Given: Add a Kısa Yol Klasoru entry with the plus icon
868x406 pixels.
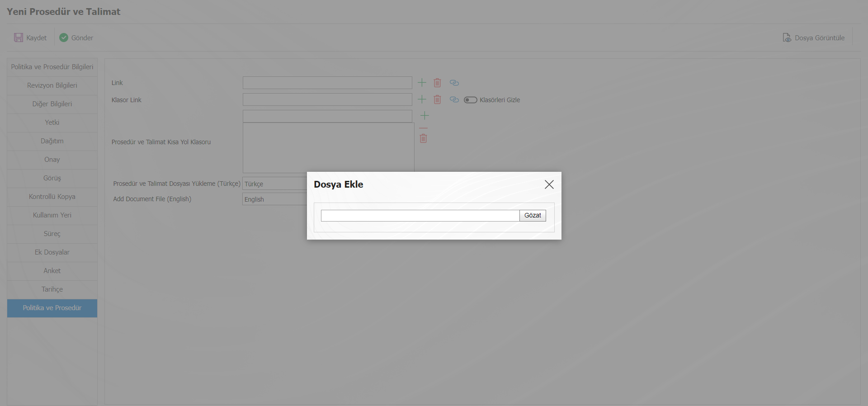Looking at the screenshot, I should tap(425, 116).
